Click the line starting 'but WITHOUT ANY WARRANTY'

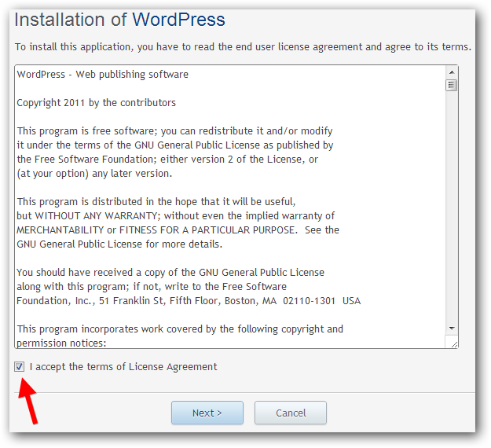(x=175, y=216)
